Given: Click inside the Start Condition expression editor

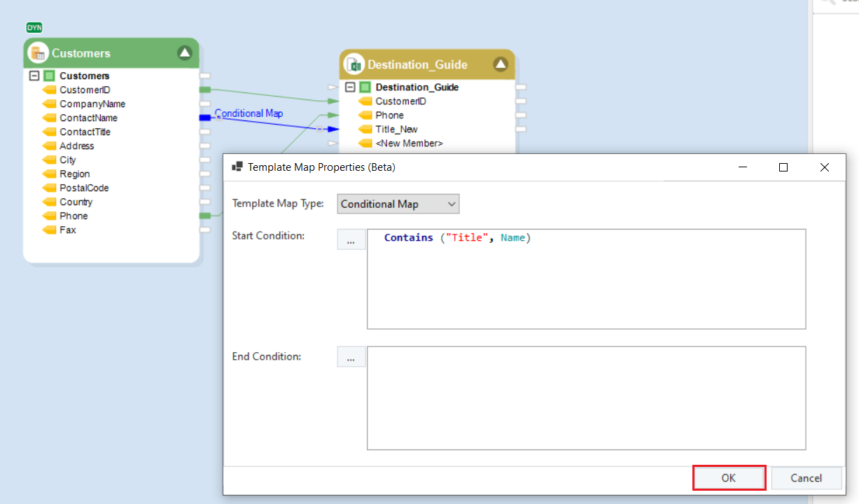Looking at the screenshot, I should (586, 280).
